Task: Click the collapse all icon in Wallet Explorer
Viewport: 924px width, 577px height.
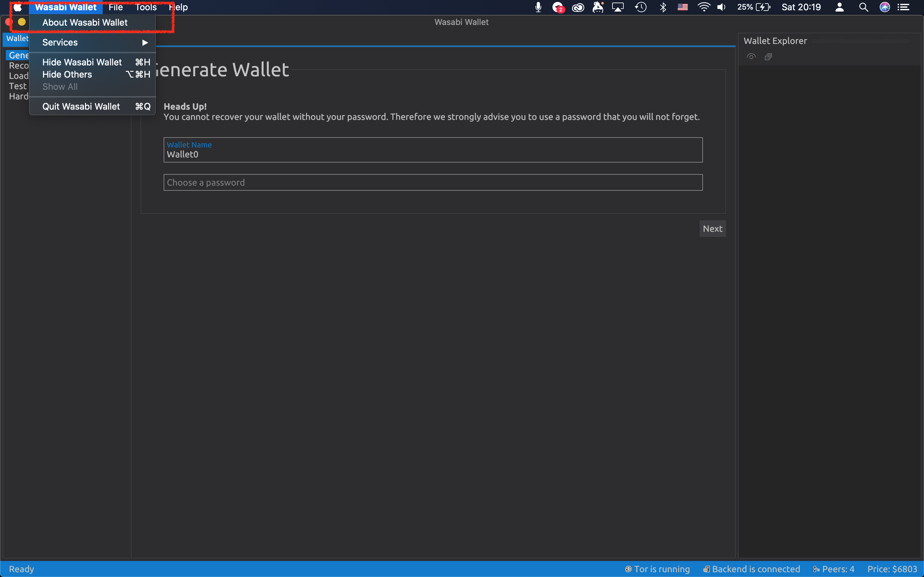Action: click(768, 57)
